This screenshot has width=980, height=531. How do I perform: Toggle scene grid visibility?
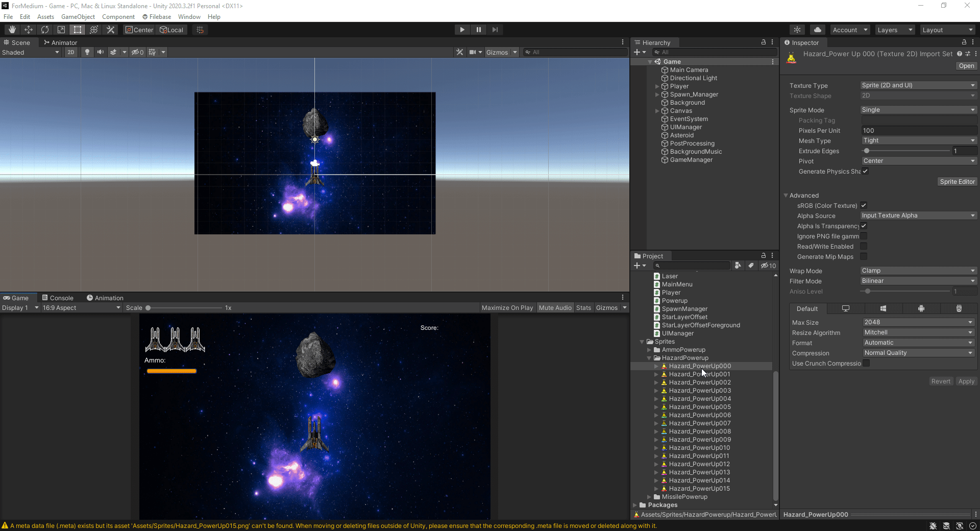(152, 52)
